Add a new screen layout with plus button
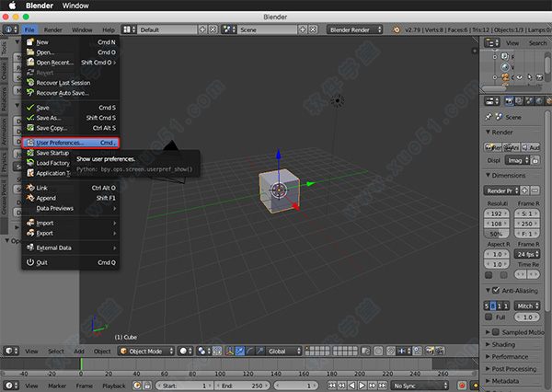552x392 pixels. point(202,29)
